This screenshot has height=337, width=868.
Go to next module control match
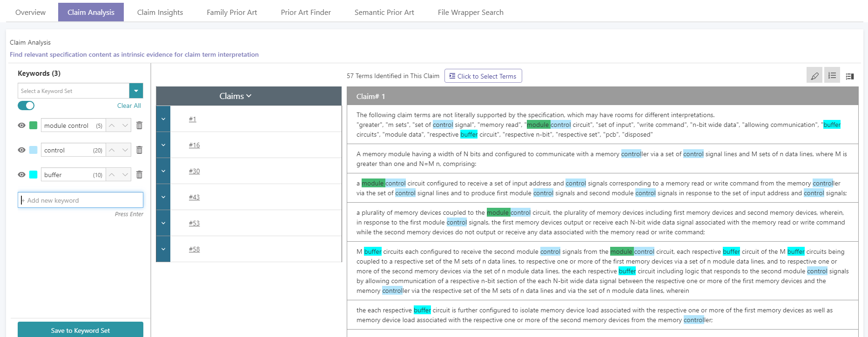tap(125, 126)
